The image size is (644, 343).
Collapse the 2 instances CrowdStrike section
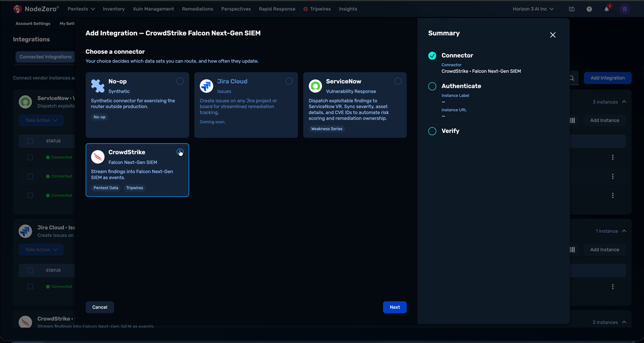624,322
